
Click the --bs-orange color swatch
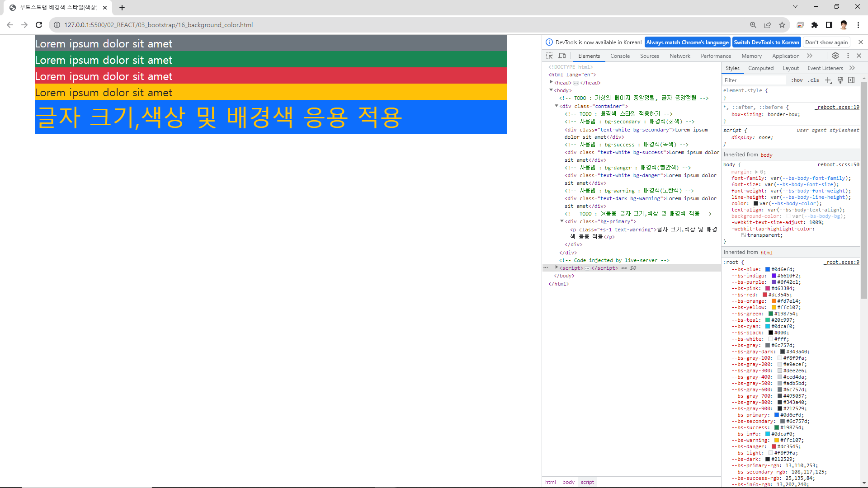click(774, 301)
